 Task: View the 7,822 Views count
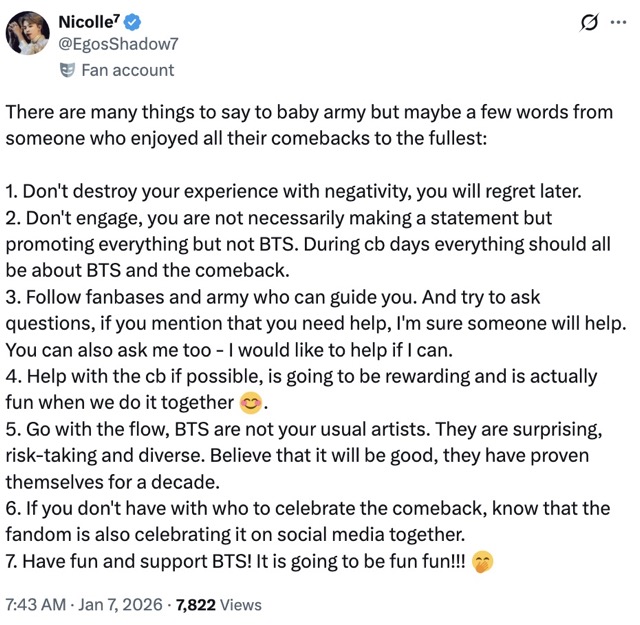click(219, 604)
